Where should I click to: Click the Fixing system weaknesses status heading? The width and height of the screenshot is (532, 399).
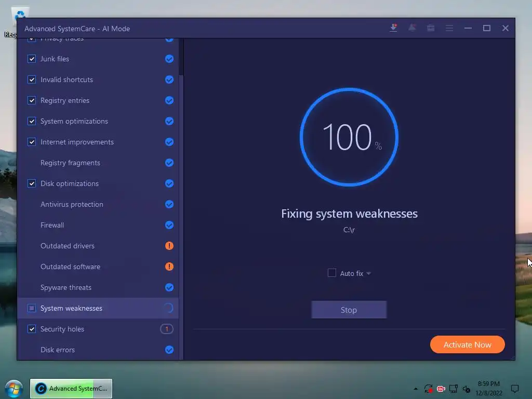click(x=349, y=214)
